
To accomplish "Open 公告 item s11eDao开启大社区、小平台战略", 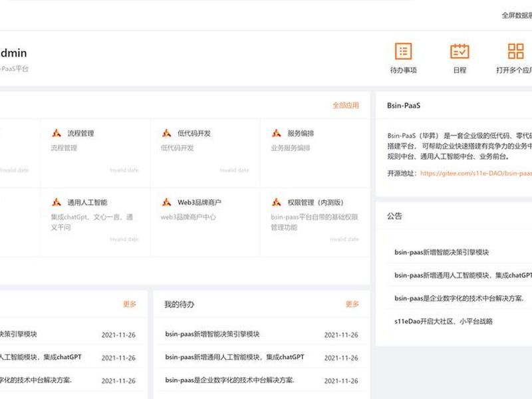I will click(444, 321).
